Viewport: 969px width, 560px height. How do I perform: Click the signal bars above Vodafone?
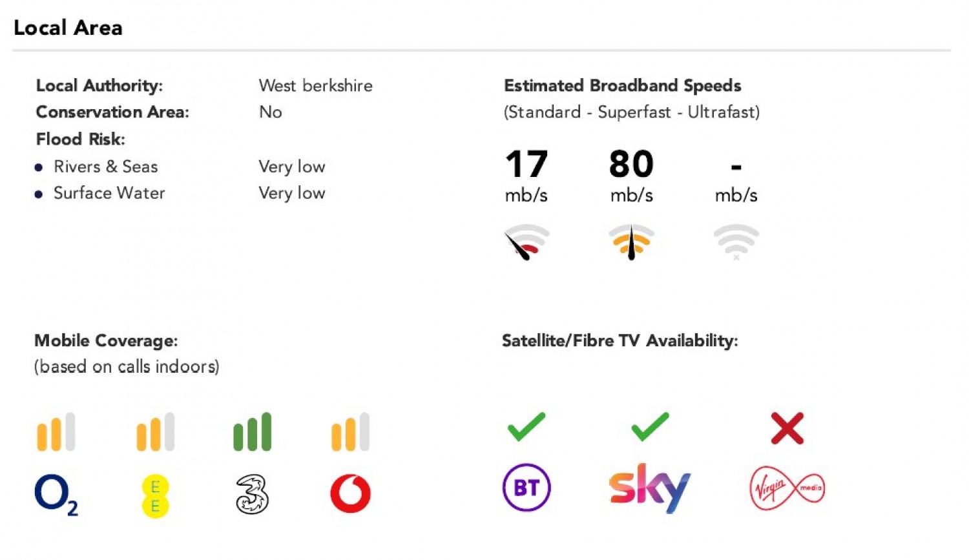(350, 432)
